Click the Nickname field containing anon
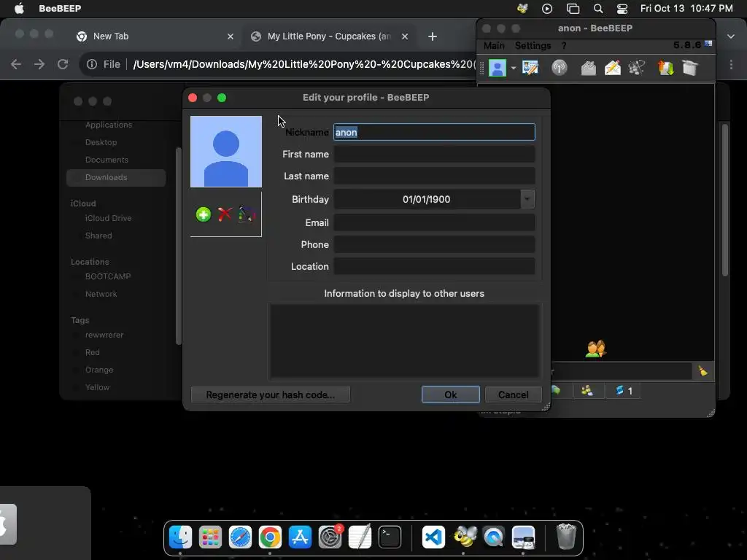 (x=434, y=132)
